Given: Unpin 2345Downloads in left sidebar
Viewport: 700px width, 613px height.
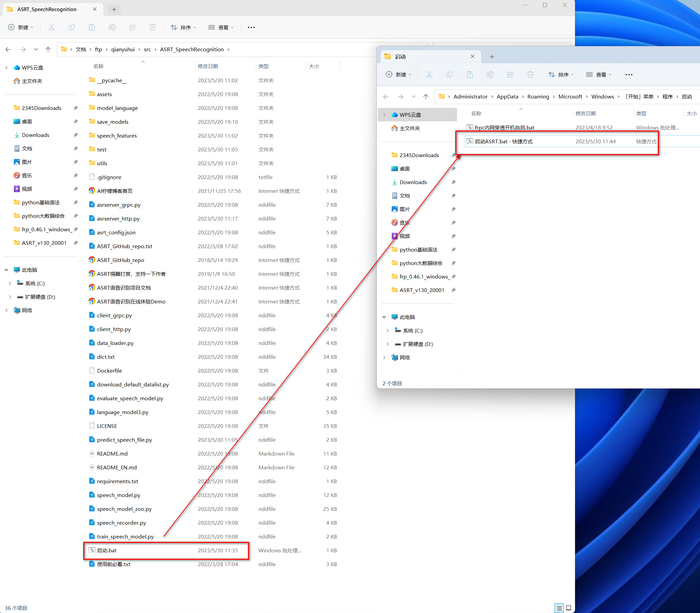Looking at the screenshot, I should click(x=75, y=108).
